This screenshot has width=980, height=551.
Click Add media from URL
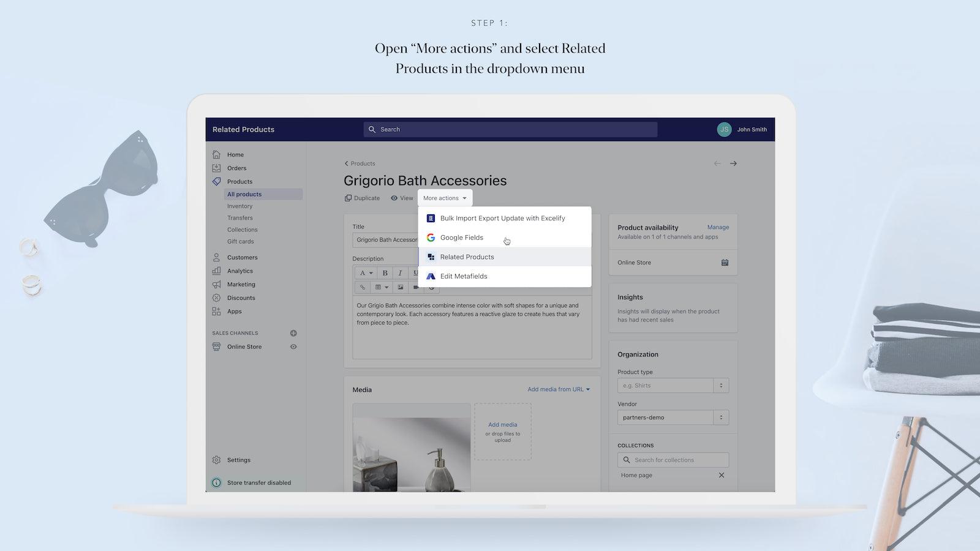[555, 389]
